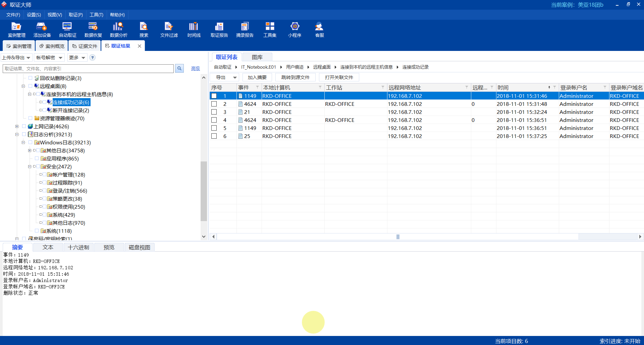Open 客服 support icon

coord(319,30)
